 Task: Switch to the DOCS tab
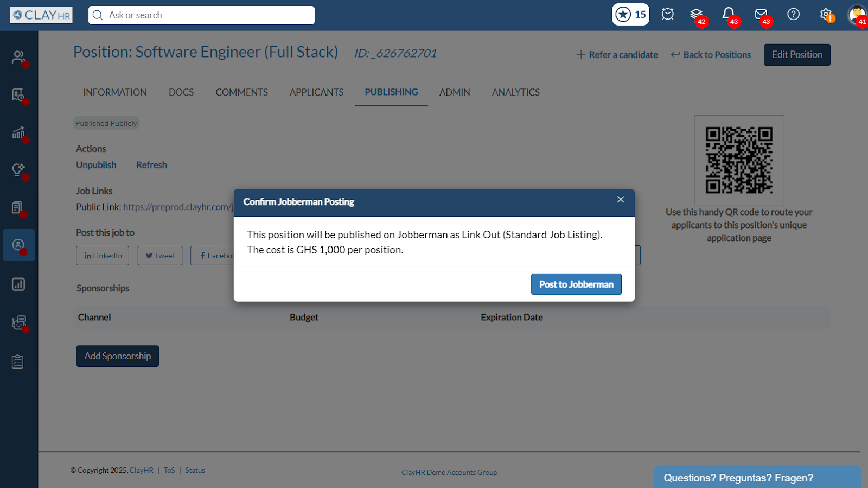pyautogui.click(x=181, y=92)
